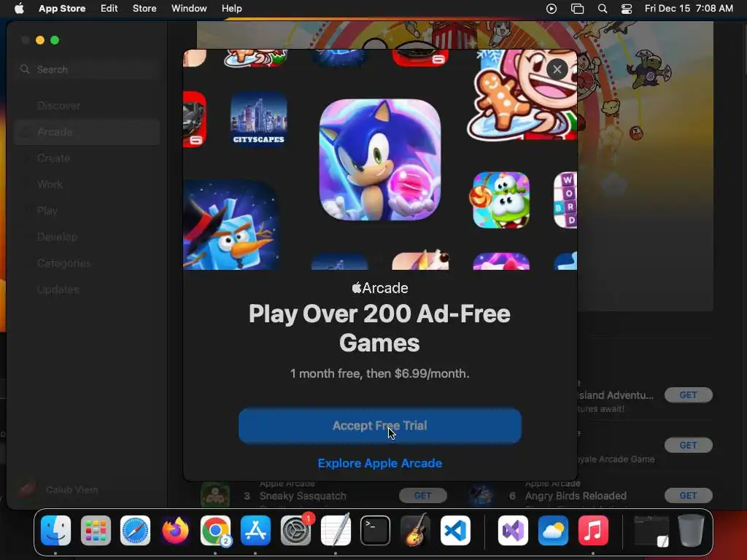
Task: Open the minimized window thumbnail in Dock
Action: tap(651, 530)
